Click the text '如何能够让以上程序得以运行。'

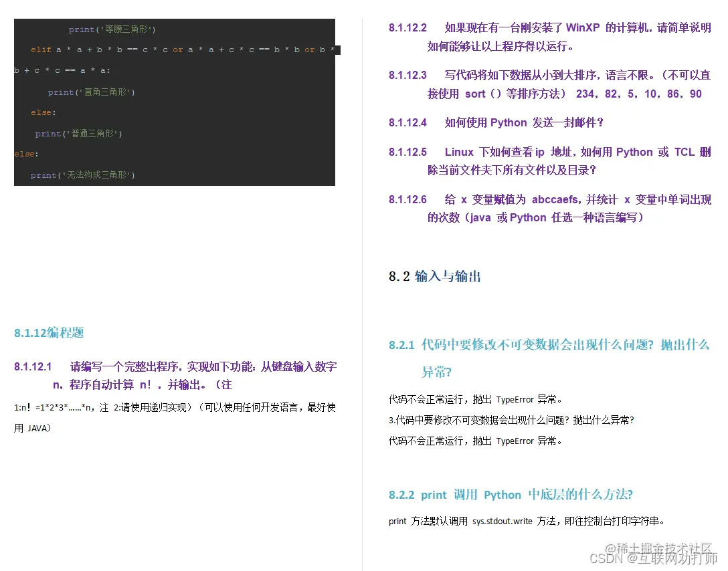click(x=501, y=46)
